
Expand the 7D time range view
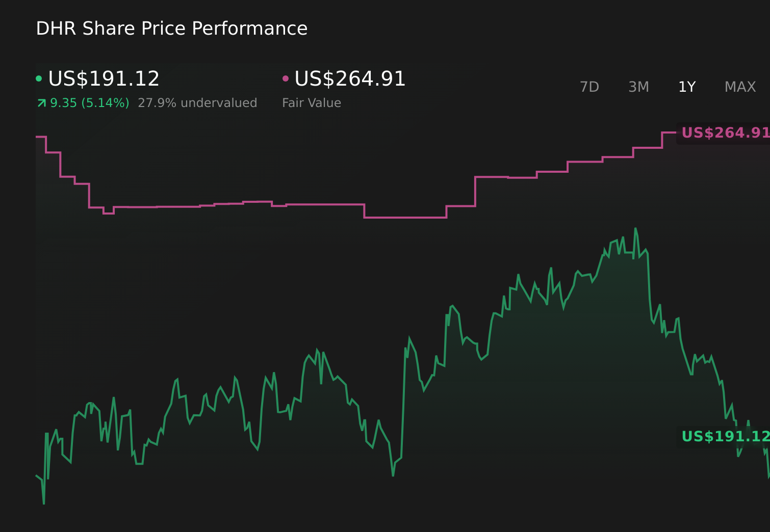click(x=589, y=87)
